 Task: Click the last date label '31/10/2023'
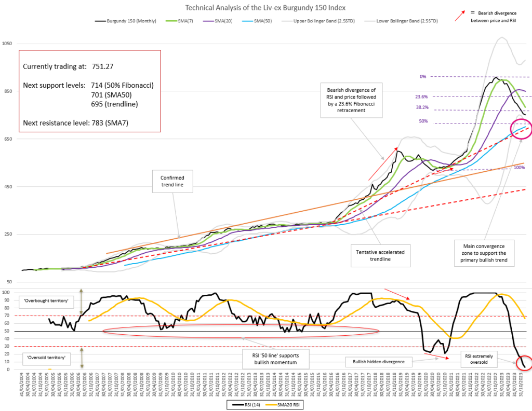[520, 385]
